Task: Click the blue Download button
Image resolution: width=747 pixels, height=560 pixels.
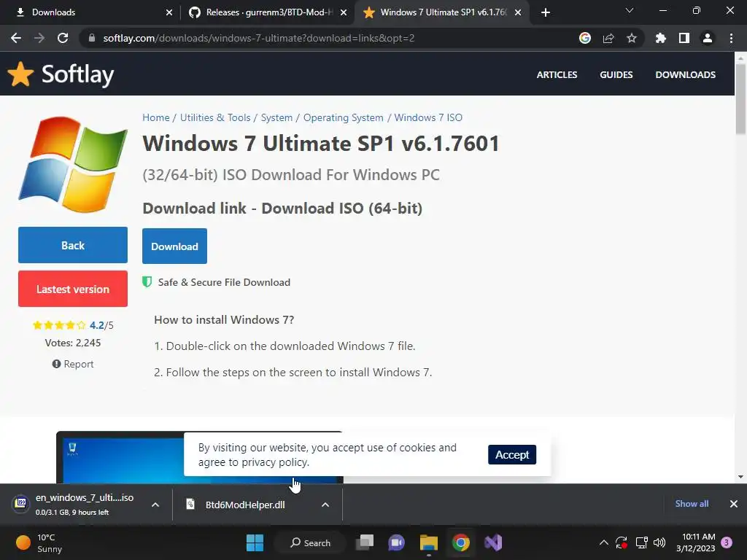Action: point(174,246)
